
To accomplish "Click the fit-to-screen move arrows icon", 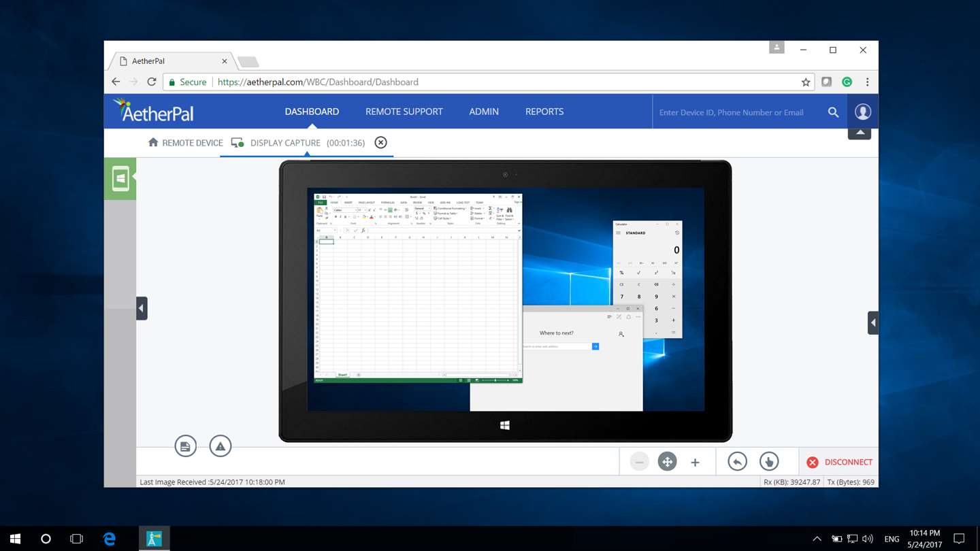I will (x=667, y=462).
